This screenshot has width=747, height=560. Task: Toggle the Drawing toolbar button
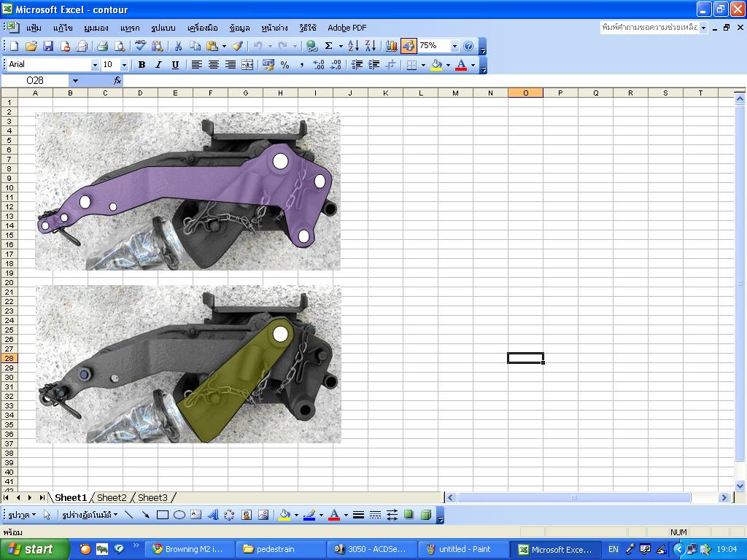tap(409, 46)
